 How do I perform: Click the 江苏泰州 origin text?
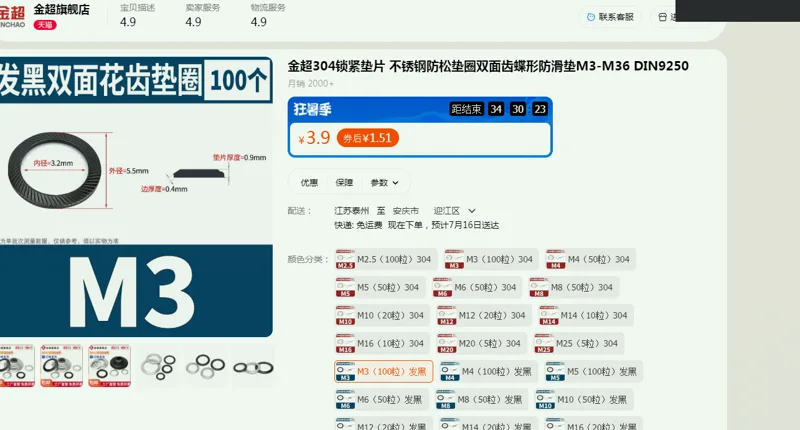point(352,211)
